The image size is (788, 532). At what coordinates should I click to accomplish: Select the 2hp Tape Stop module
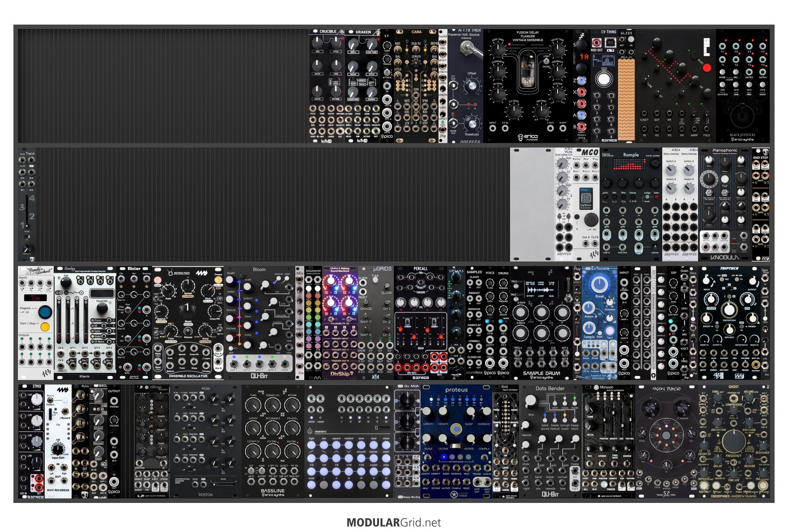point(765,323)
